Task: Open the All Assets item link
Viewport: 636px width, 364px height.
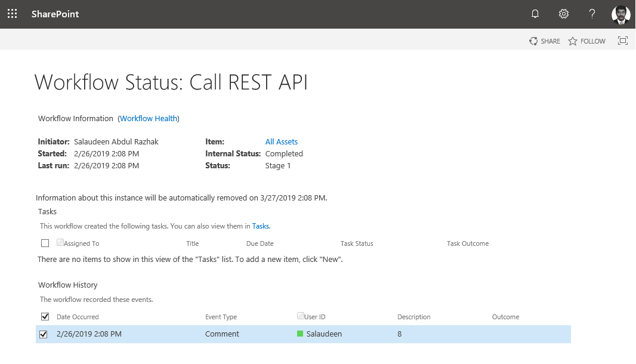Action: point(281,141)
